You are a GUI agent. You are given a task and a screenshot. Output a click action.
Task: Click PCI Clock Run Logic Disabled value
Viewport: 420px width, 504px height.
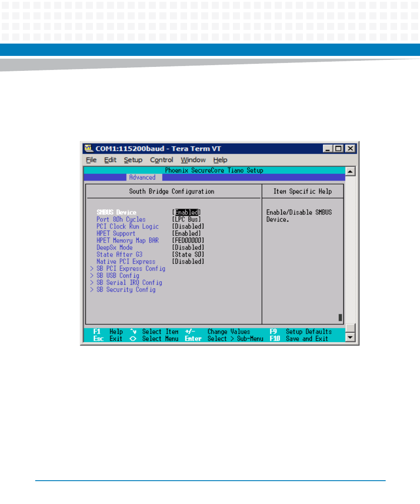[x=188, y=227]
